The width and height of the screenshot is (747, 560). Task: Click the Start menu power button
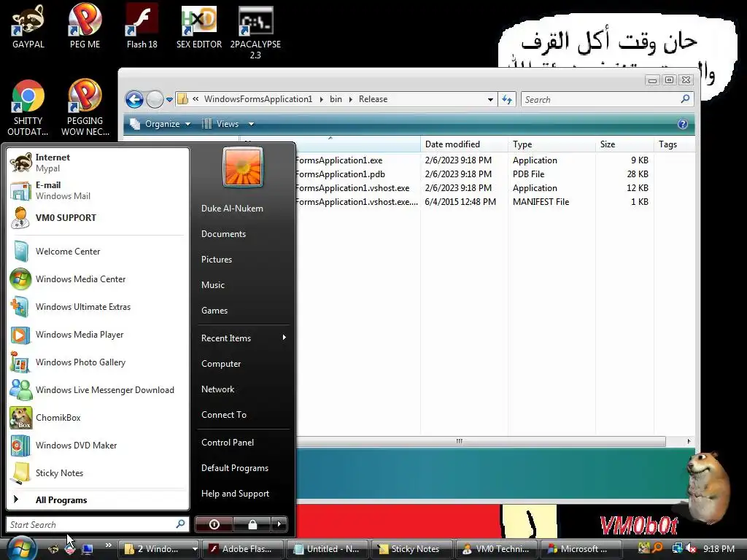pos(214,524)
